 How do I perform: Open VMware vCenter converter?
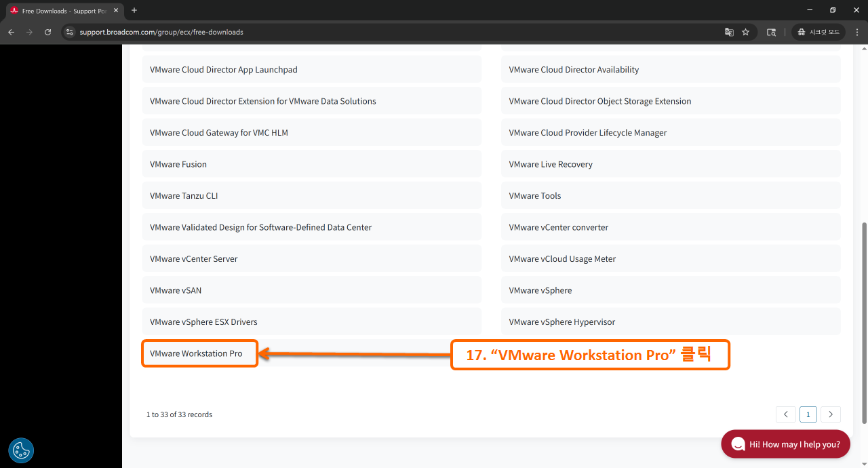pos(671,227)
